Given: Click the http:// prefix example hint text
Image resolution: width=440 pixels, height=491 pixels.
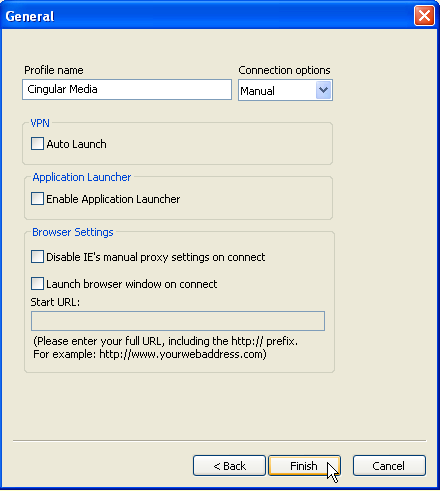Looking at the screenshot, I should 166,347.
